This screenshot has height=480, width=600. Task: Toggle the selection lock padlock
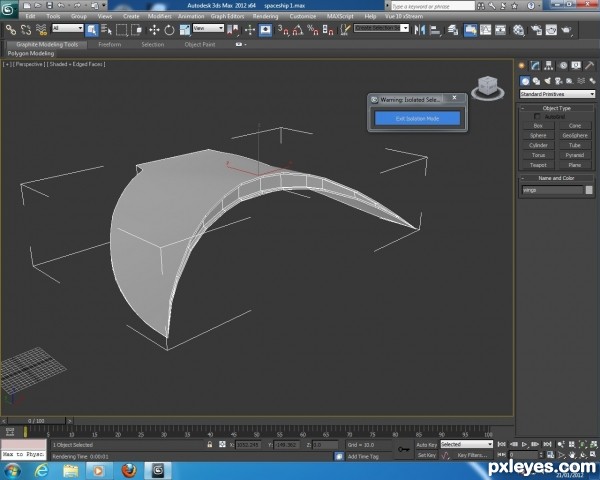point(210,444)
